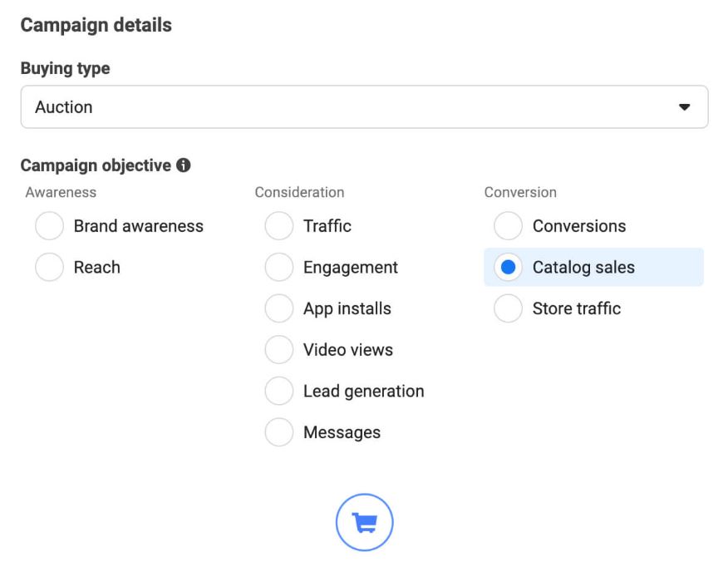Screen dimensions: 728x562
Task: Open the Buying type dropdown arrow
Action: pos(684,107)
